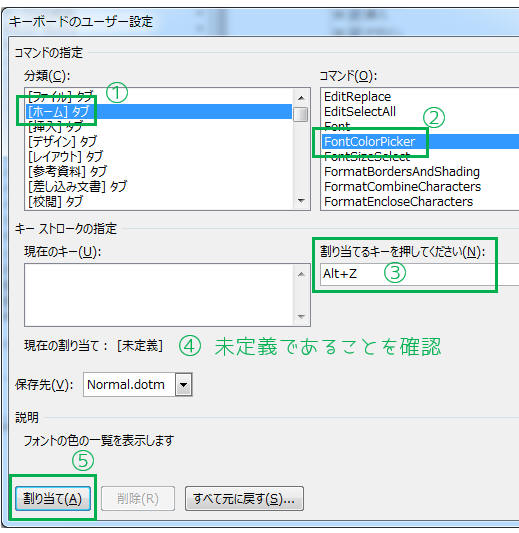Choose the FormatEncloseCharacters command
The height and width of the screenshot is (533, 519).
[x=420, y=201]
